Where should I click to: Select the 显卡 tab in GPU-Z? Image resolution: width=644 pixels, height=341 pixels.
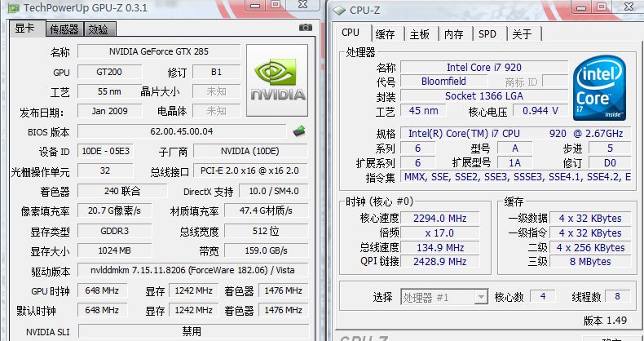click(25, 29)
